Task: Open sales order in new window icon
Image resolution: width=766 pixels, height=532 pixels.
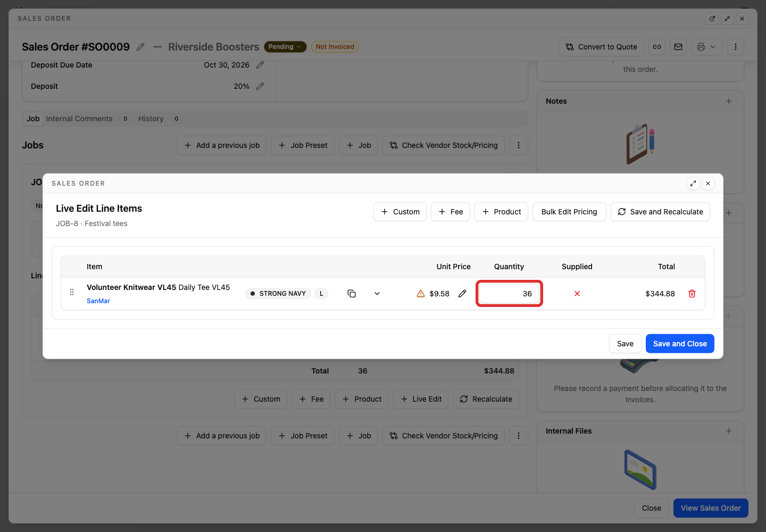Action: pos(712,19)
